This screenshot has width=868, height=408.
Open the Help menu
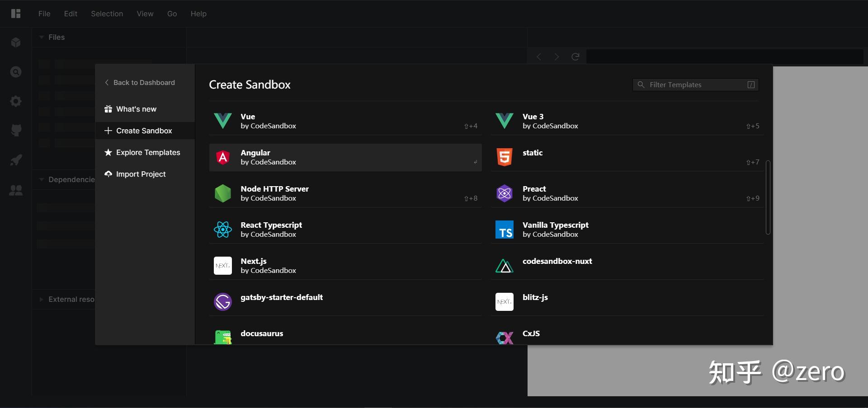click(x=198, y=14)
